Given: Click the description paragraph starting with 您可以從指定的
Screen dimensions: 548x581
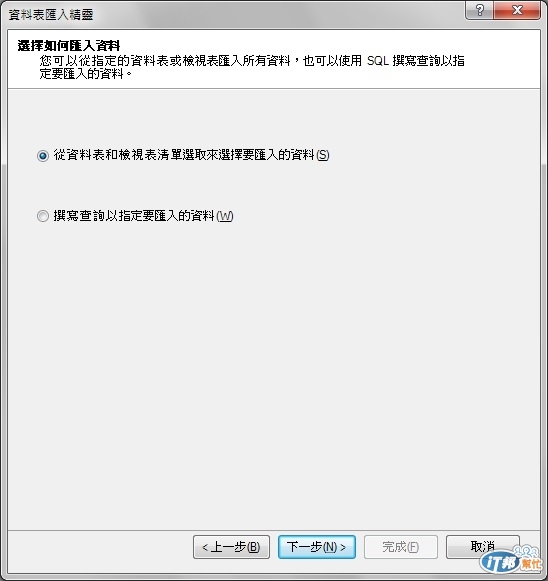Looking at the screenshot, I should (x=252, y=67).
